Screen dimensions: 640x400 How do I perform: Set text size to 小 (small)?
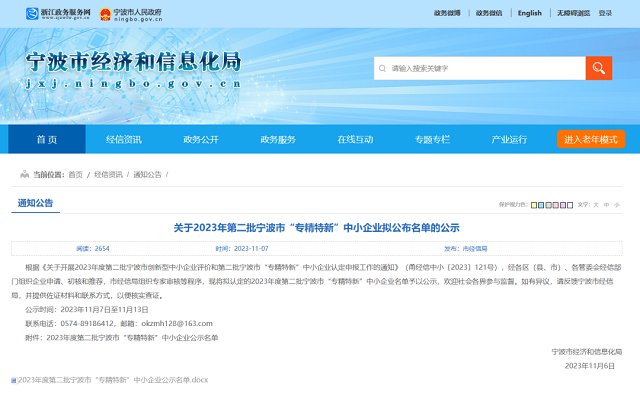[x=617, y=205]
